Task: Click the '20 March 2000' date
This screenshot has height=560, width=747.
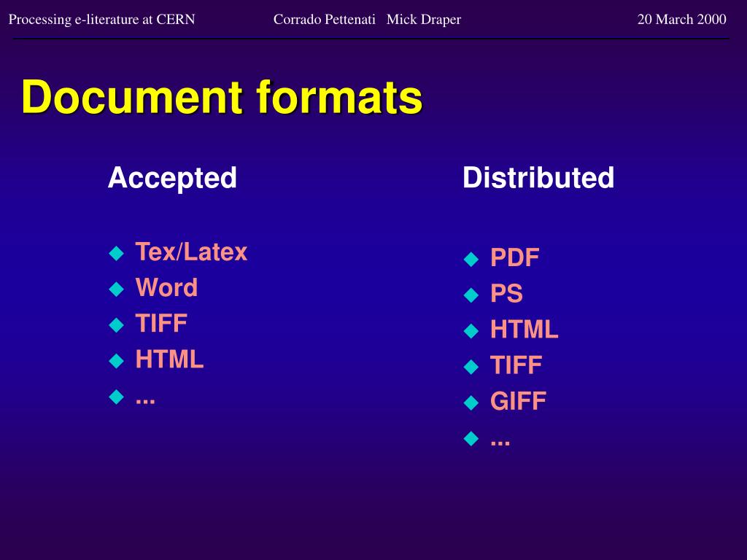Action: [x=682, y=19]
